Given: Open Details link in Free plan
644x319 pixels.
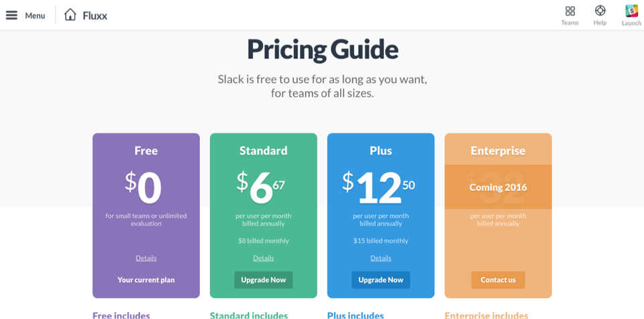Looking at the screenshot, I should click(x=146, y=258).
